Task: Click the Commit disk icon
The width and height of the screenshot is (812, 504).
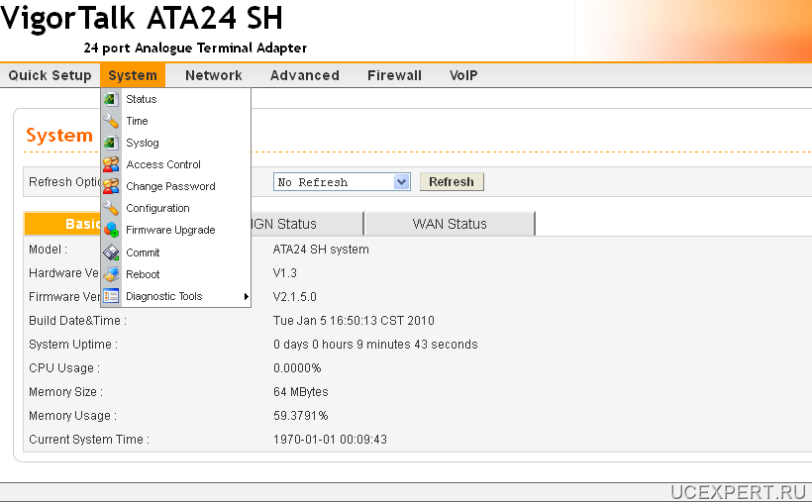Action: tap(110, 252)
